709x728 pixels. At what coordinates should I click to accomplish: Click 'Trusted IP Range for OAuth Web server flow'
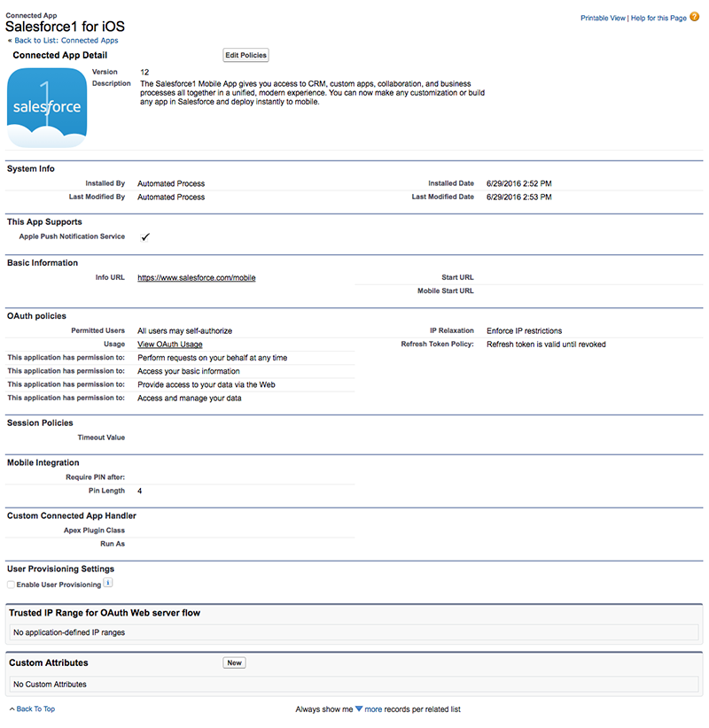pyautogui.click(x=105, y=614)
